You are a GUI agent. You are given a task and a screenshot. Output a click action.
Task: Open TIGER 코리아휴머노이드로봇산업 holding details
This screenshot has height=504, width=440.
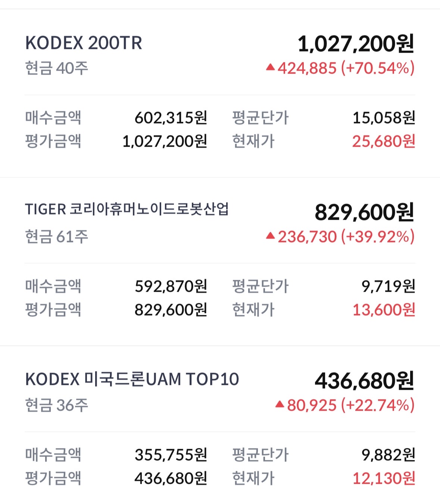(127, 209)
